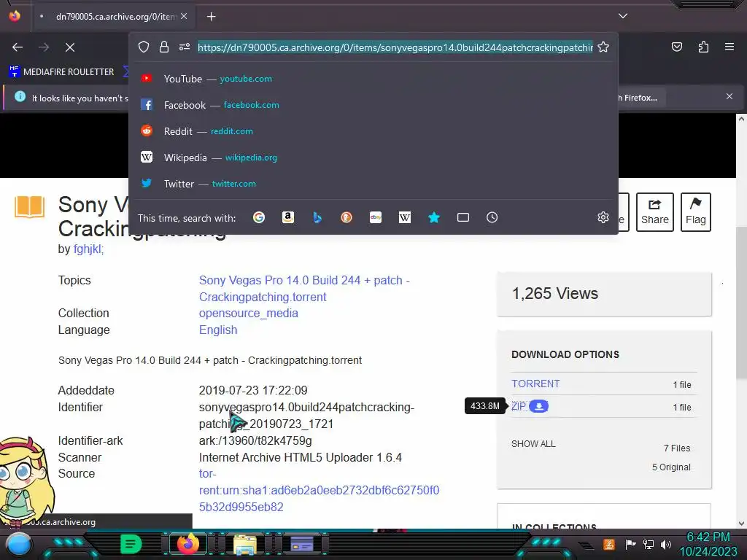747x560 pixels.
Task: Open tracking protection shield icon
Action: [x=144, y=47]
